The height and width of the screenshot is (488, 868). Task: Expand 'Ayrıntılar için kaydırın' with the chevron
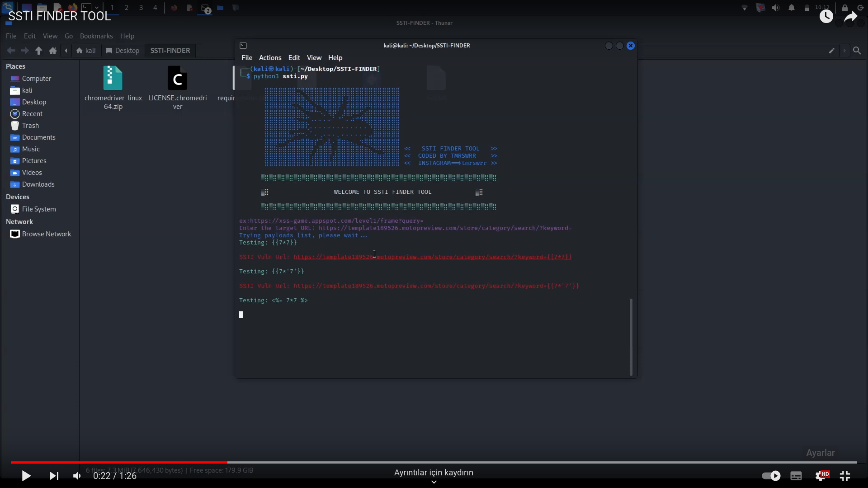click(x=434, y=482)
